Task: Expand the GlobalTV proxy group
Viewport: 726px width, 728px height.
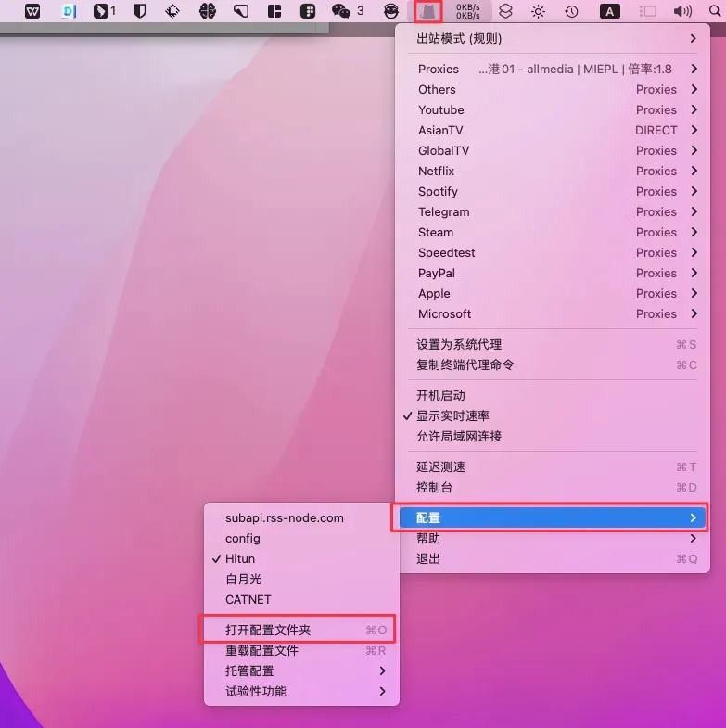Action: [x=553, y=151]
